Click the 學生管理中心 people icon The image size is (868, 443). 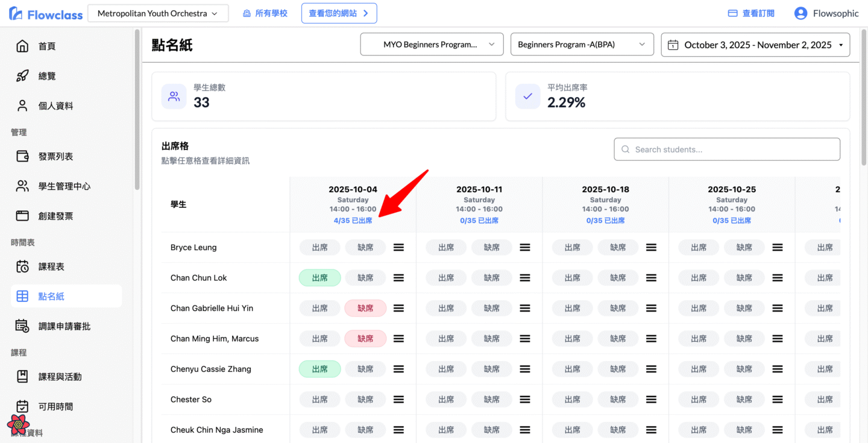coord(22,186)
